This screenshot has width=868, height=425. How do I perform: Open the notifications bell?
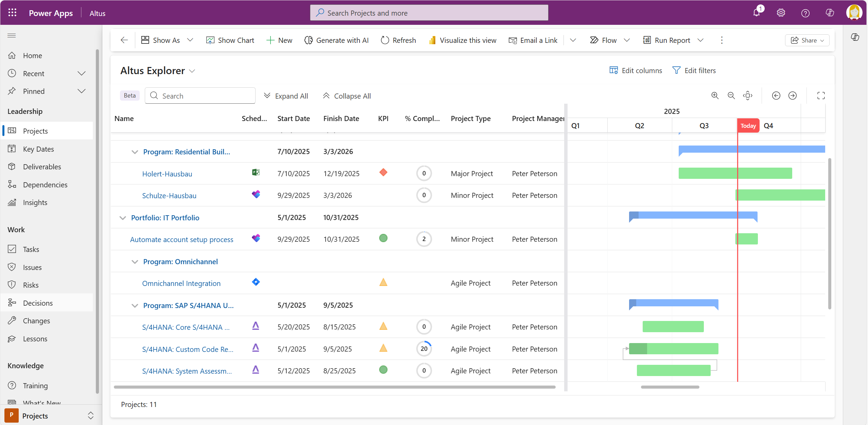(x=757, y=13)
